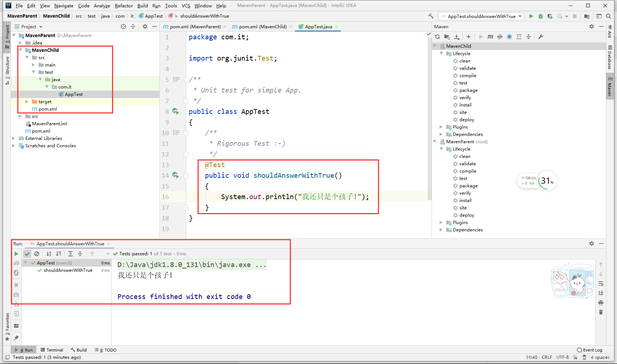
Task: Switch to pom.xml (MavenChild) tab
Action: point(263,26)
